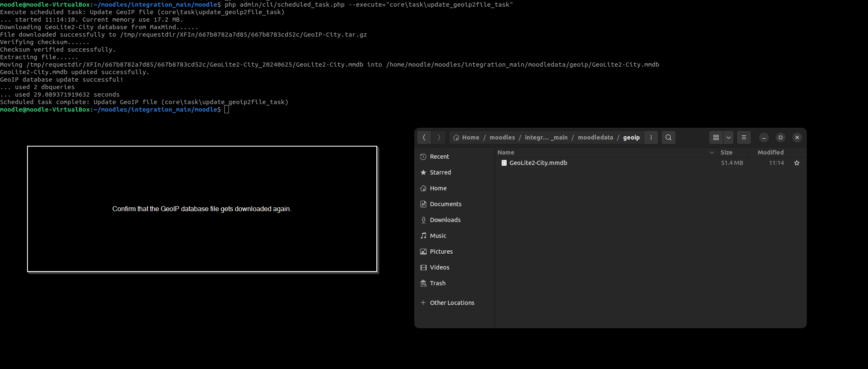Click the 11:14 modified time
This screenshot has height=369, width=868.
[776, 163]
